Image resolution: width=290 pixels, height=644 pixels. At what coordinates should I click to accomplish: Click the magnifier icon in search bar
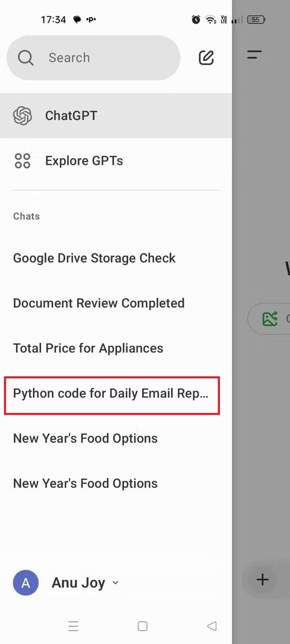tap(25, 58)
